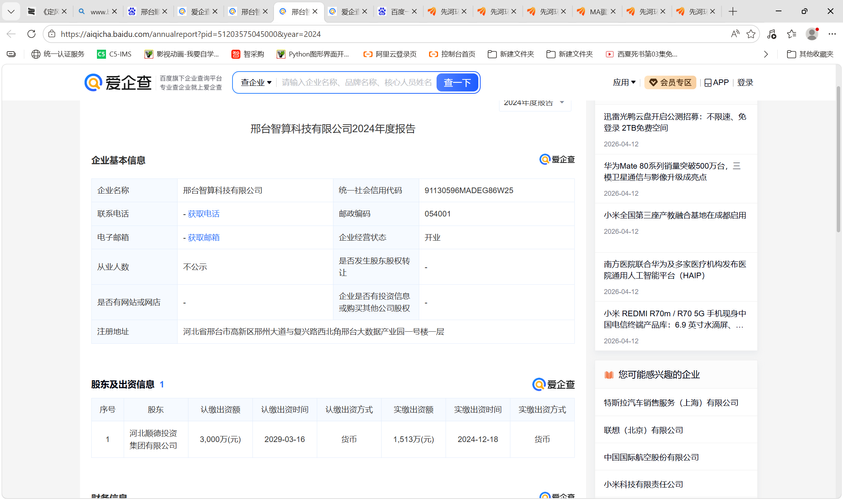Expand the bookmarks bar overflow chevron
The height and width of the screenshot is (500, 843).
(766, 54)
